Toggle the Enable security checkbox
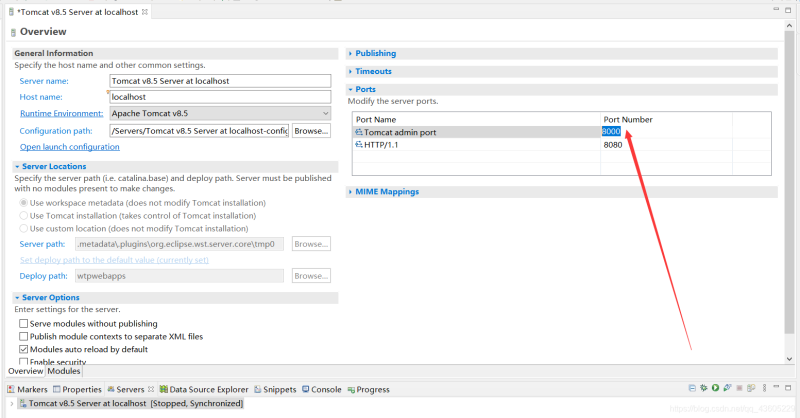The image size is (800, 418). [x=23, y=361]
